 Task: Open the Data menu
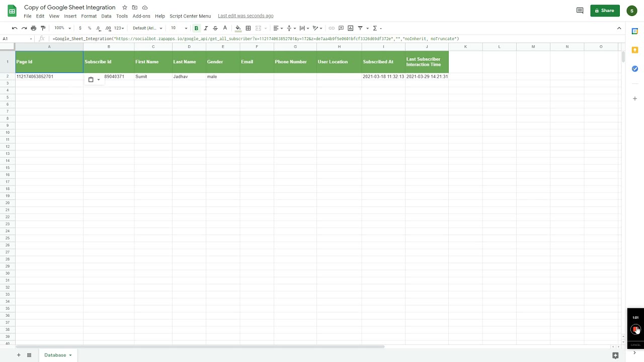106,16
